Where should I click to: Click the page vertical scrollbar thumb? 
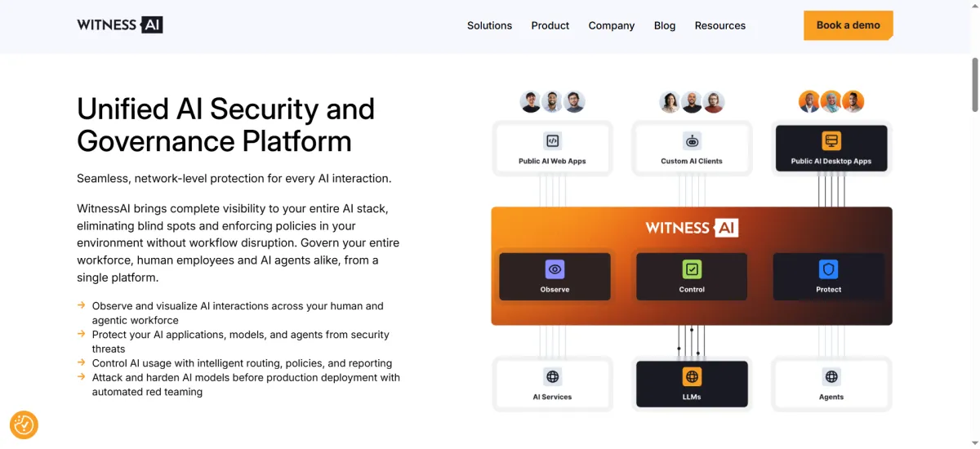(x=974, y=84)
